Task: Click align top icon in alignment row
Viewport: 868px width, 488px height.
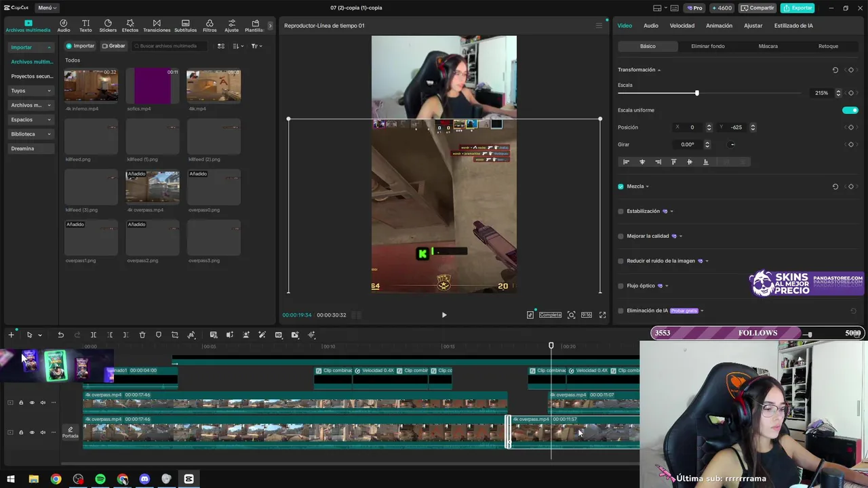Action: [673, 162]
